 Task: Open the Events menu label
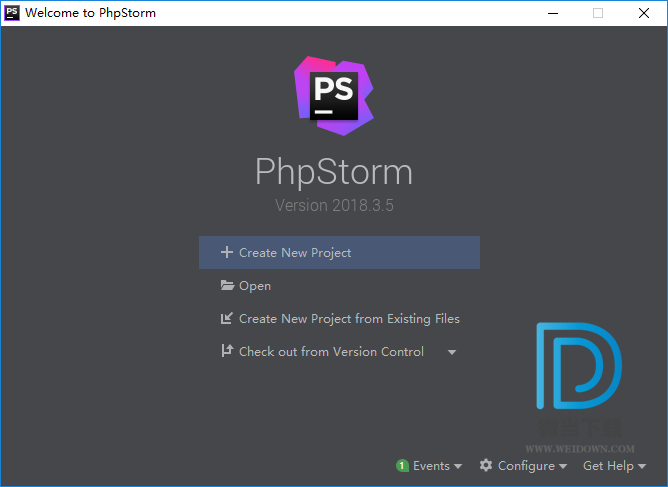click(431, 466)
